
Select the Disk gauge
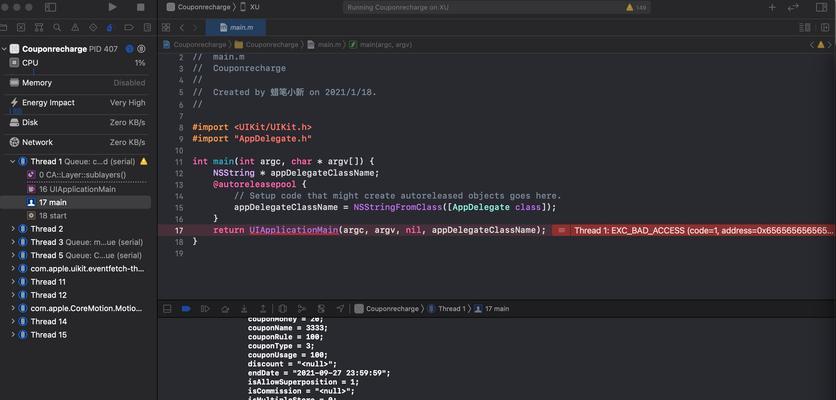pyautogui.click(x=78, y=122)
